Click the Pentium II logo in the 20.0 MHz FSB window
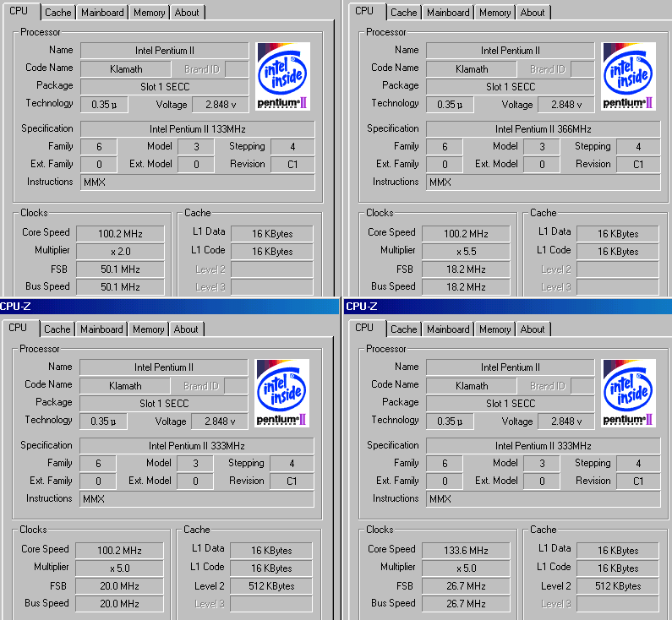Image resolution: width=672 pixels, height=620 pixels. click(x=281, y=393)
